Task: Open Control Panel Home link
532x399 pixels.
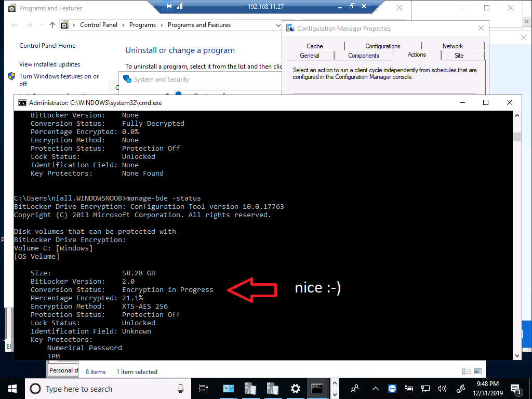Action: 47,46
